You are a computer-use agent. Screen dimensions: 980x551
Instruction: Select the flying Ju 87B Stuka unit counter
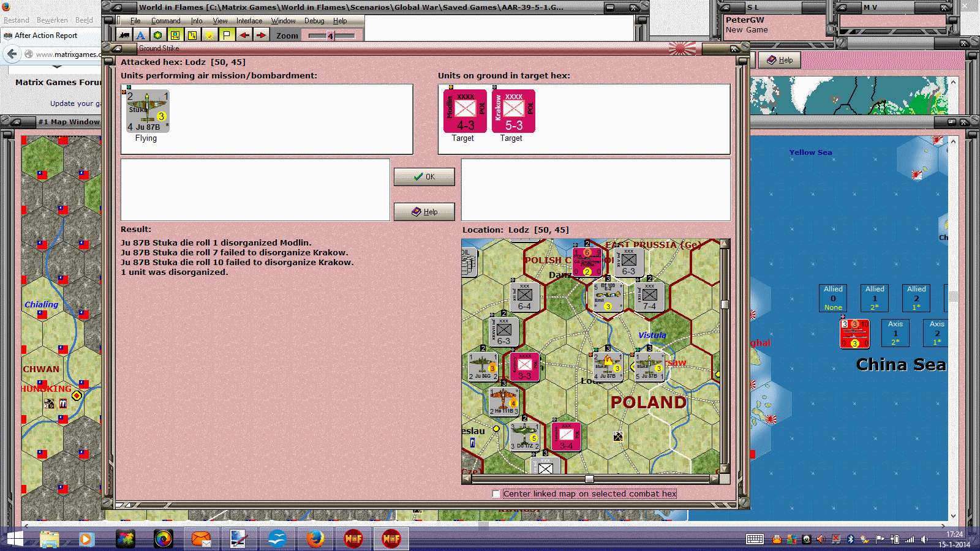[148, 111]
